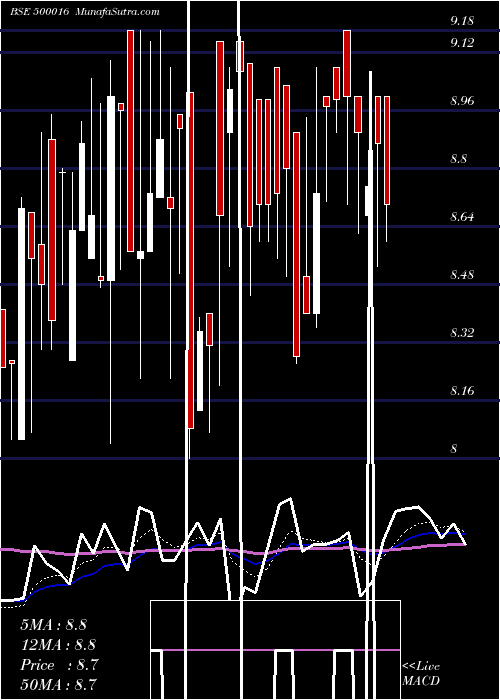Click the 9.12 price axis label
The width and height of the screenshot is (500, 700).
coord(462,43)
